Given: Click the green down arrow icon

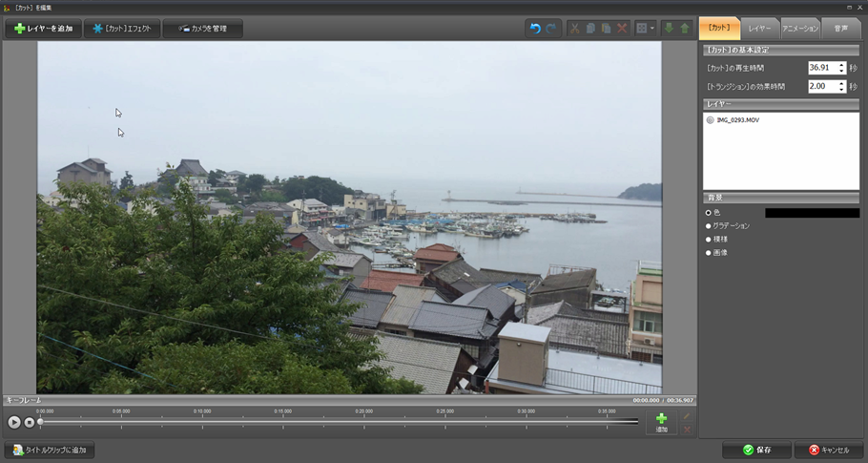Looking at the screenshot, I should pos(668,29).
